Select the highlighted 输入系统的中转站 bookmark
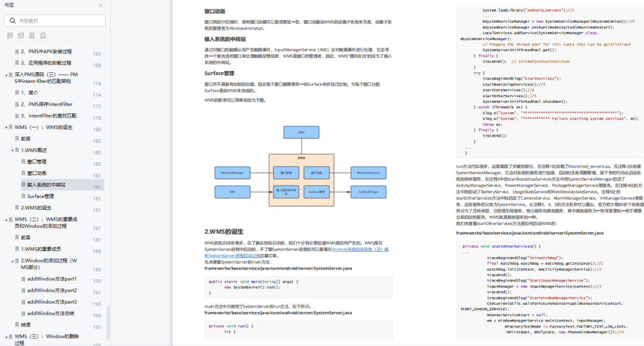Image resolution: width=644 pixels, height=346 pixels. (46, 185)
